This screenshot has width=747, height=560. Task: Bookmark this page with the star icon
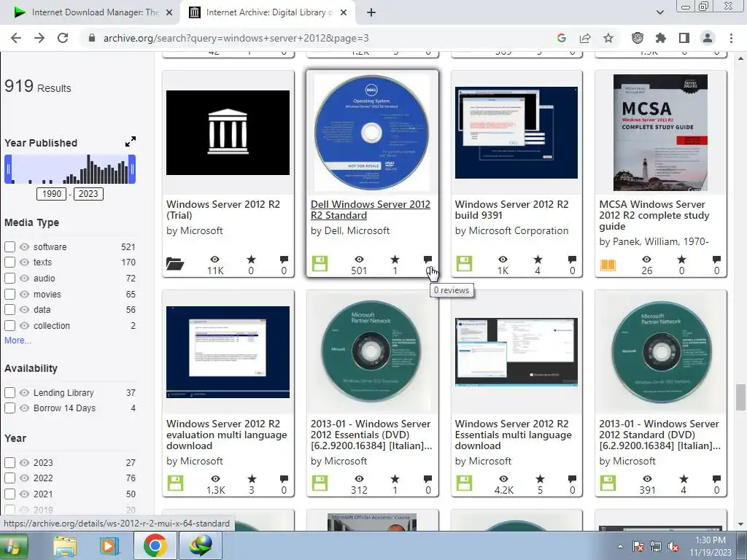click(608, 38)
